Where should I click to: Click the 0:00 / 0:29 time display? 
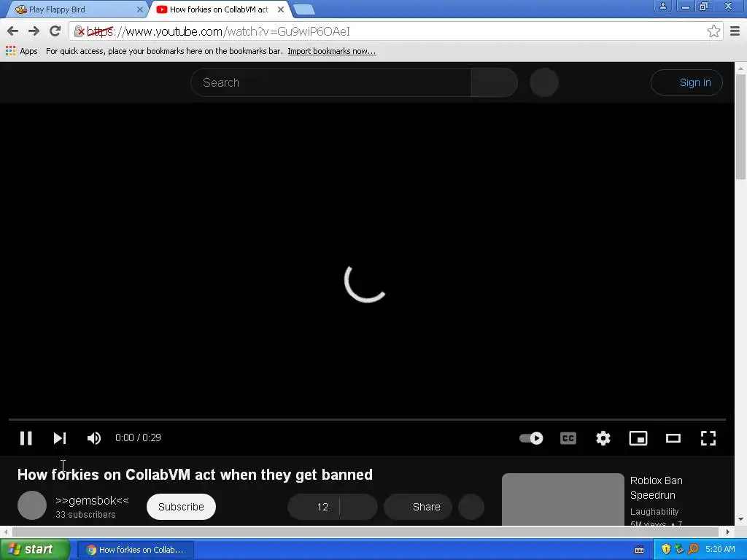(x=138, y=437)
